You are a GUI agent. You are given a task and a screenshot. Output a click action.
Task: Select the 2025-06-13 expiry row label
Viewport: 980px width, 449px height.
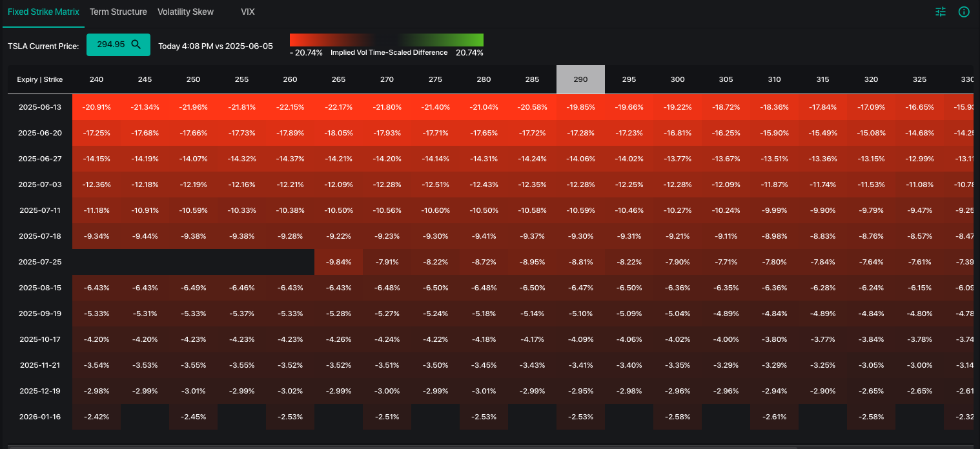[40, 107]
